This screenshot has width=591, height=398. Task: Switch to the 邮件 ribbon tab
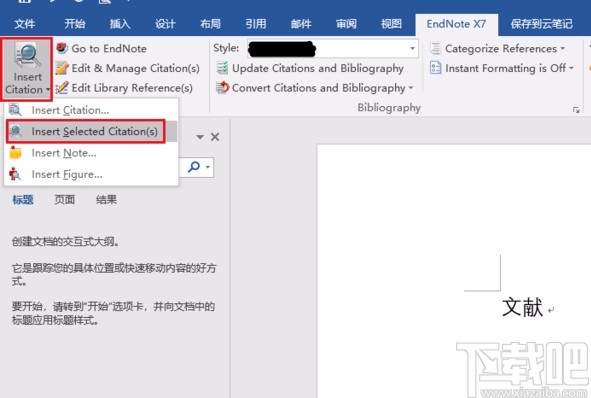(301, 24)
